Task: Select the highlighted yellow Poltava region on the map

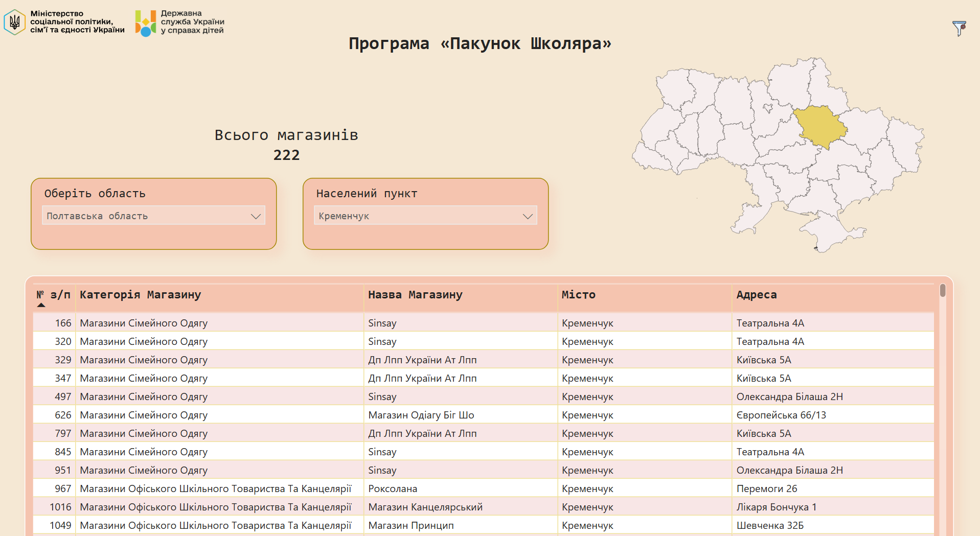Action: 821,126
